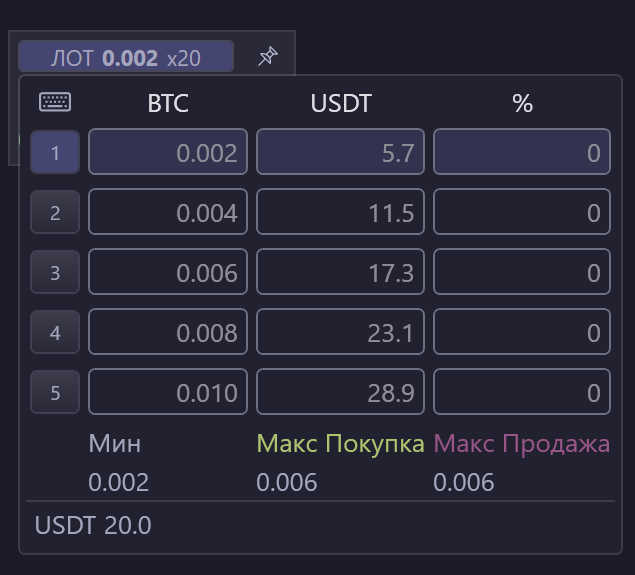Select lot preset number 5

pos(55,392)
